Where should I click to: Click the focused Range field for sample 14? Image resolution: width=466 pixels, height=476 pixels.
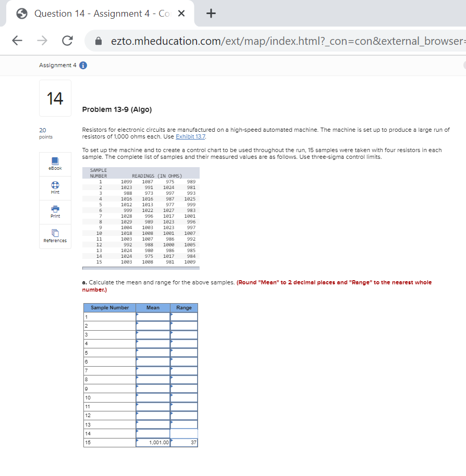184,433
